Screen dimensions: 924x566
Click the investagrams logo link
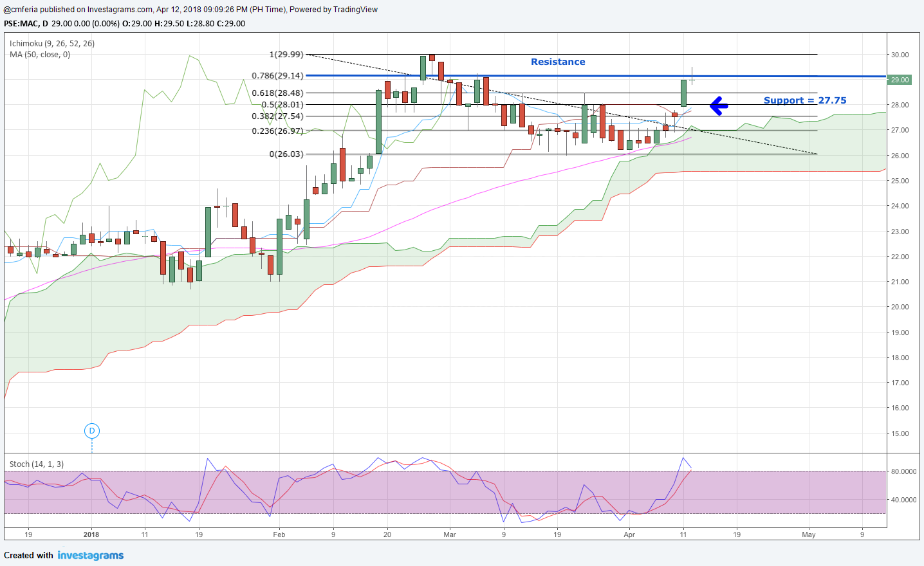point(91,555)
